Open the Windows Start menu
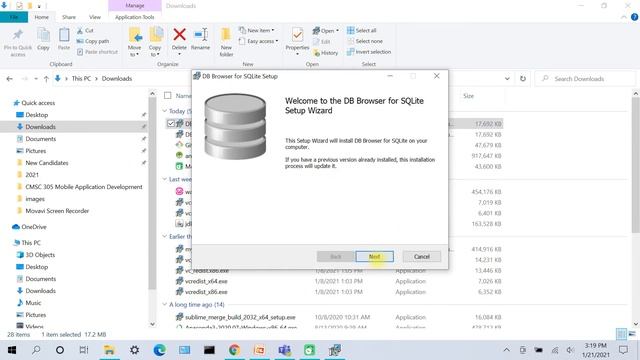The width and height of the screenshot is (640, 360). coord(12,350)
